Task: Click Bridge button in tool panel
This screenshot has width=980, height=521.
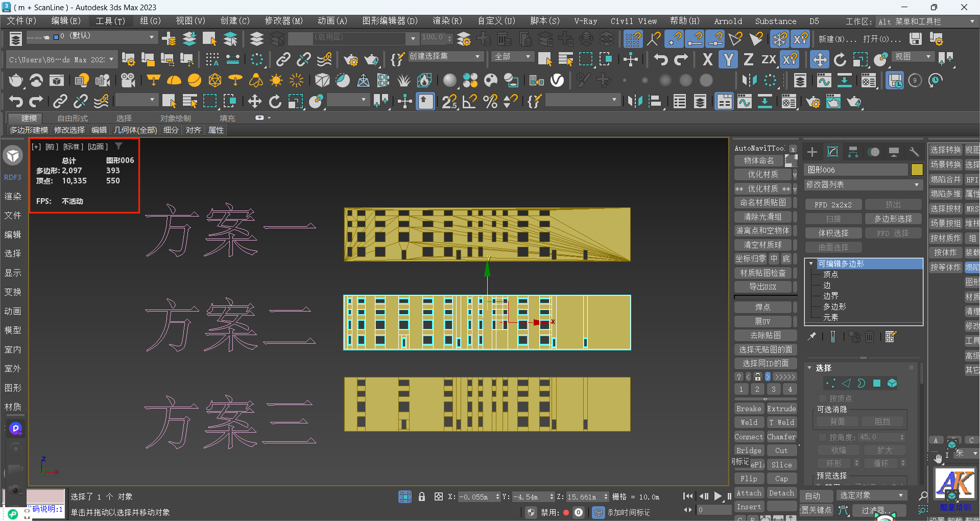Action: pyautogui.click(x=749, y=451)
